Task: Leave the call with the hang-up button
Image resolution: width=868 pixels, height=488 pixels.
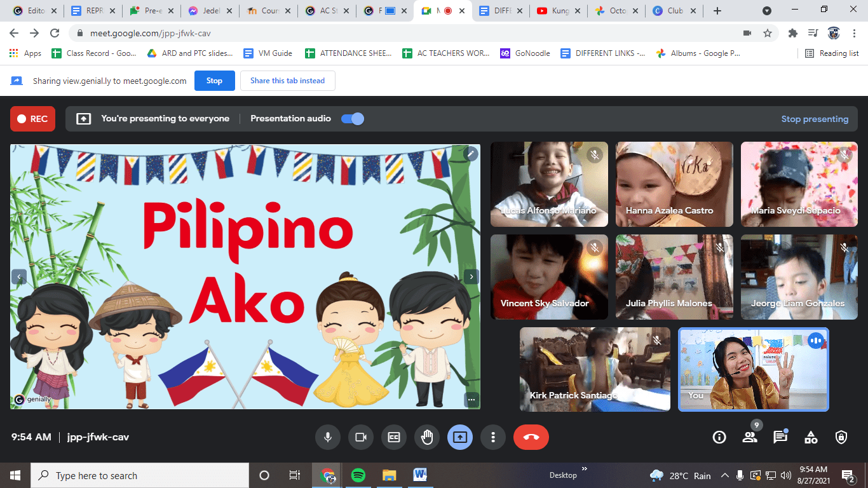Action: click(x=531, y=437)
